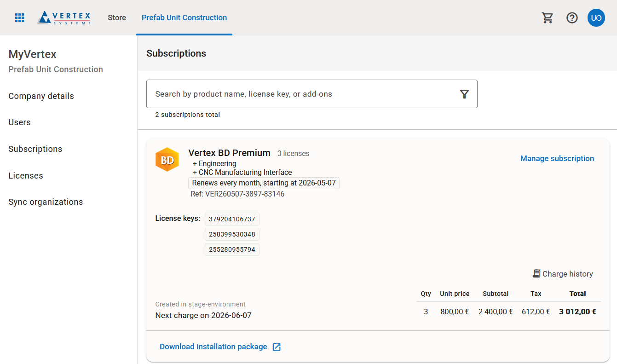Click the tax amount 612,00 €
This screenshot has height=364, width=617.
536,312
